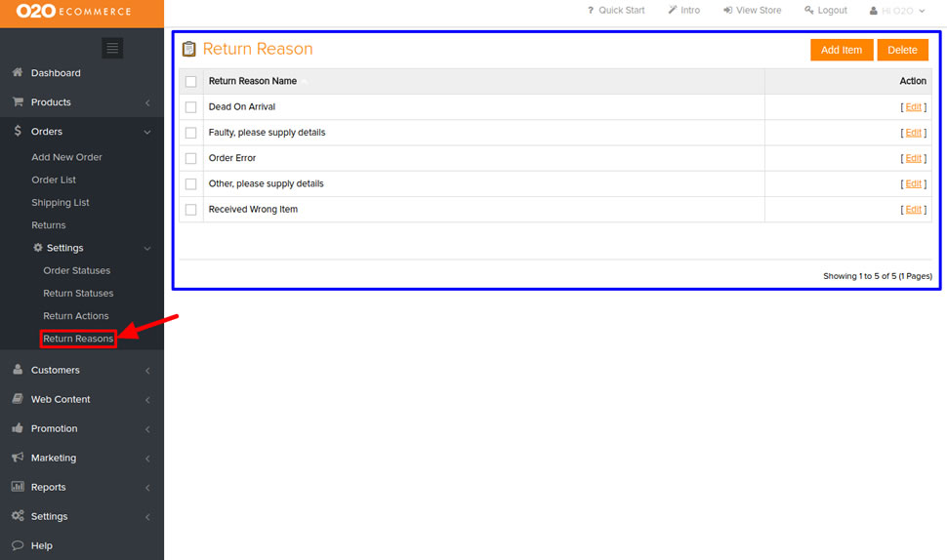Click the bottom Settings cogs icon
This screenshot has width=947, height=560.
(x=18, y=516)
